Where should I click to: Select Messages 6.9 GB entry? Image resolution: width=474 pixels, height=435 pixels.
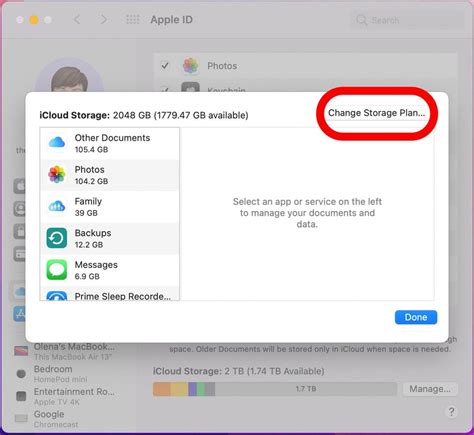(x=110, y=270)
